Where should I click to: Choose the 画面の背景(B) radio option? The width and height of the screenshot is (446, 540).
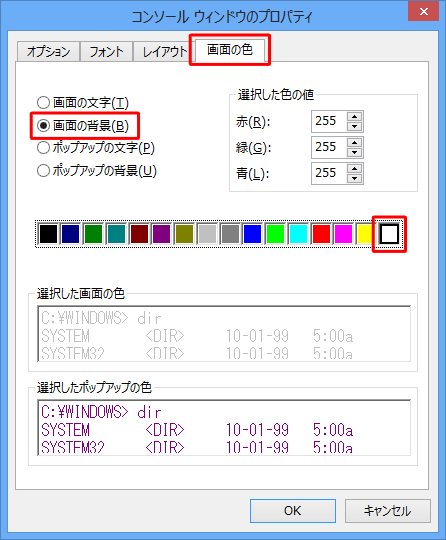(x=83, y=125)
